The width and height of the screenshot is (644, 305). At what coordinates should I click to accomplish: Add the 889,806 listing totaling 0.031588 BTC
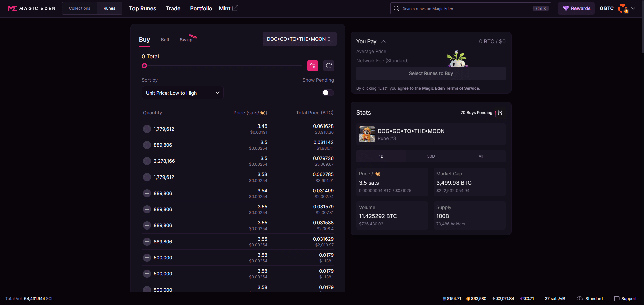coord(147,225)
